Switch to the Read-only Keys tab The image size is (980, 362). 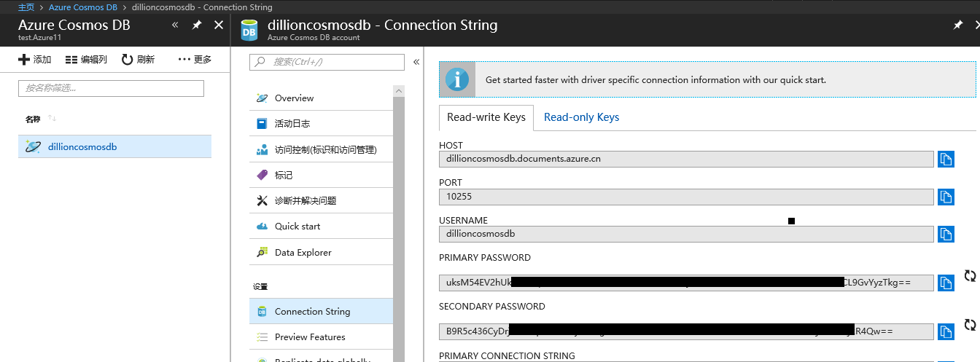[x=581, y=117]
